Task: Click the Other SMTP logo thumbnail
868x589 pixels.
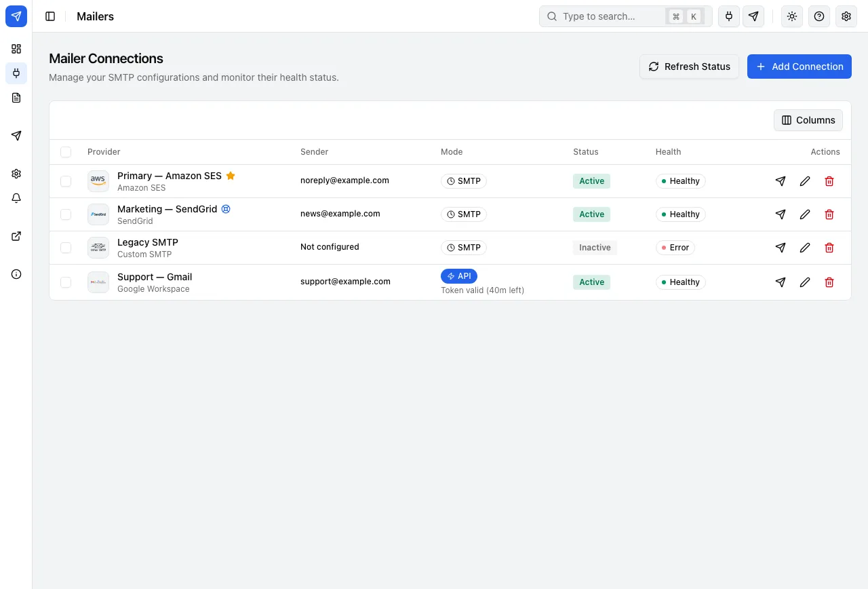Action: 98,248
